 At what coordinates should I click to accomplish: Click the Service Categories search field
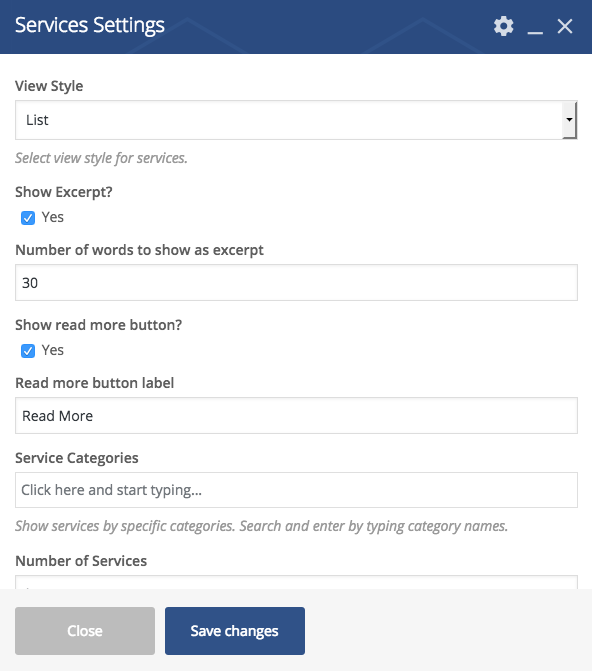tap(296, 490)
